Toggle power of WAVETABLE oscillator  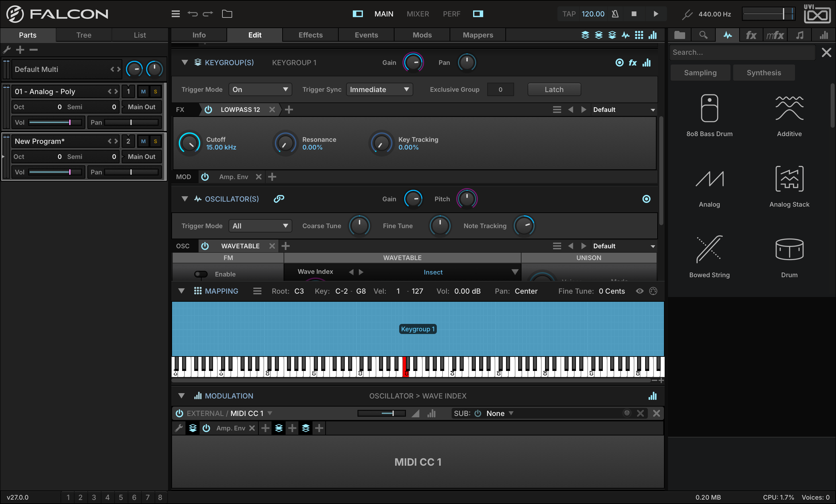(205, 246)
